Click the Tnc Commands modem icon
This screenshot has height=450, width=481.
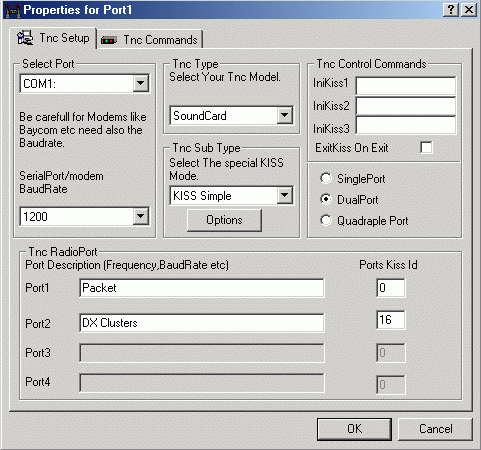(109, 40)
